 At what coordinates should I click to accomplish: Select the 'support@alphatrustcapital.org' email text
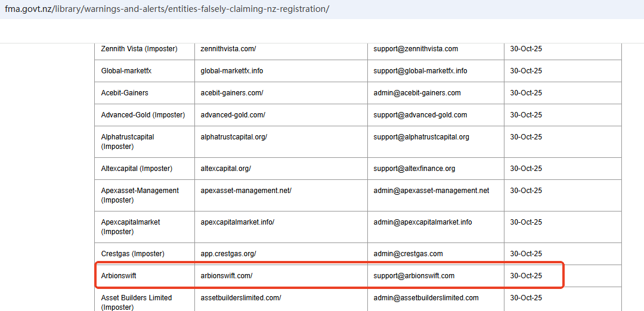pos(422,137)
